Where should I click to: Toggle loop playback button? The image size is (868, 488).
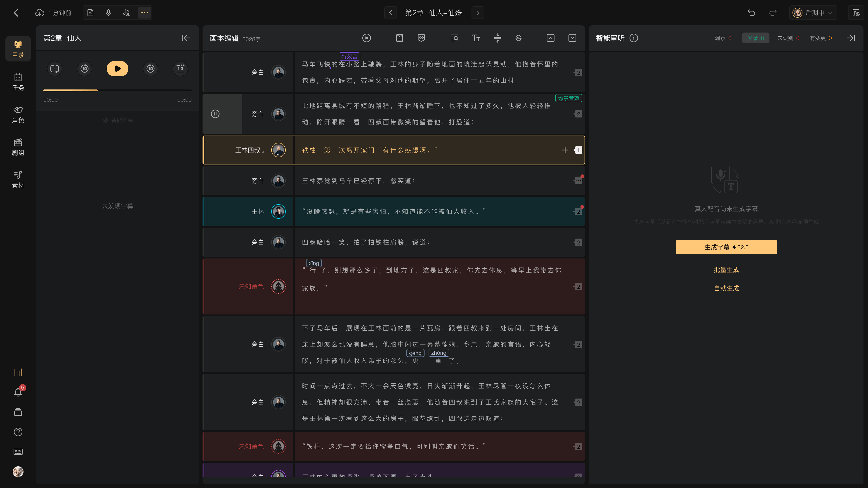click(x=54, y=69)
